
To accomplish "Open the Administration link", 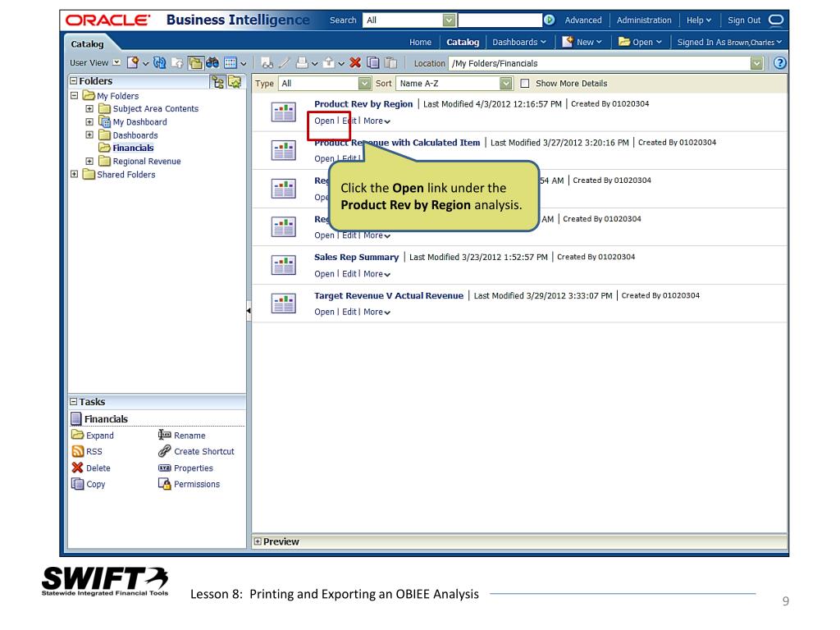I will coord(643,20).
